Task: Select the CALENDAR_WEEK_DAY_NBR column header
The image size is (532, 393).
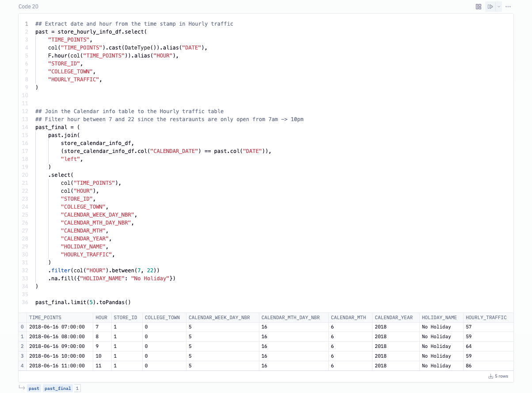Action: point(219,317)
